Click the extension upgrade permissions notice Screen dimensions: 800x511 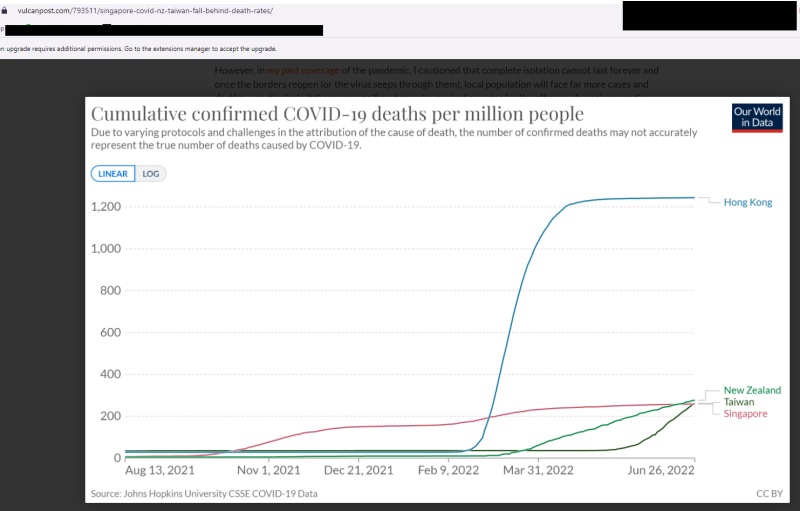[x=138, y=48]
